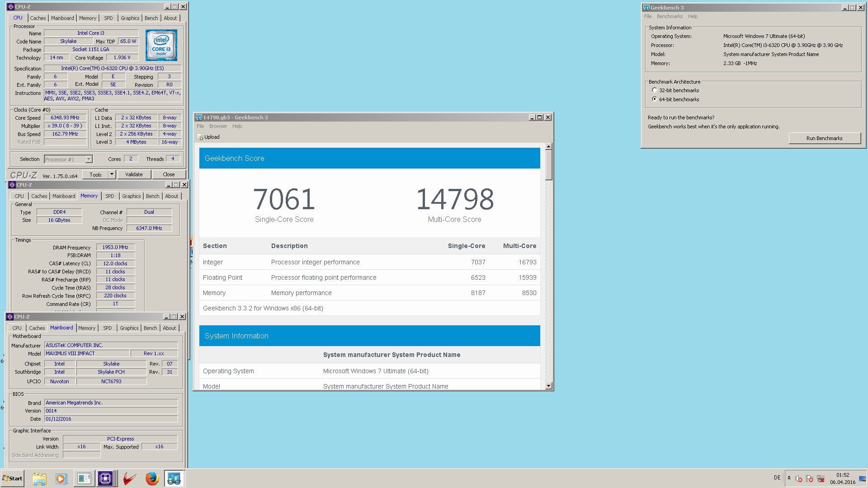Click BIOS date field 01/12/2016
Screen dimensions: 868x488
pyautogui.click(x=111, y=419)
